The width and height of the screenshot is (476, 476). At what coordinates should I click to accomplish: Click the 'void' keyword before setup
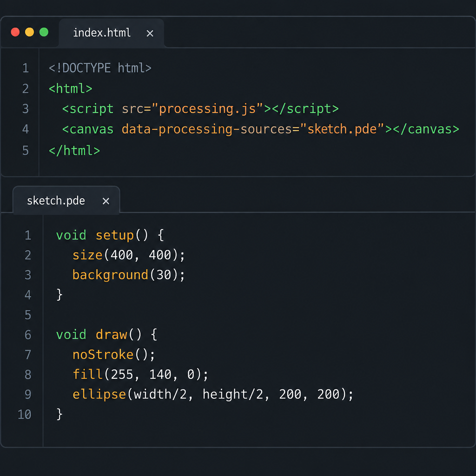tap(71, 235)
